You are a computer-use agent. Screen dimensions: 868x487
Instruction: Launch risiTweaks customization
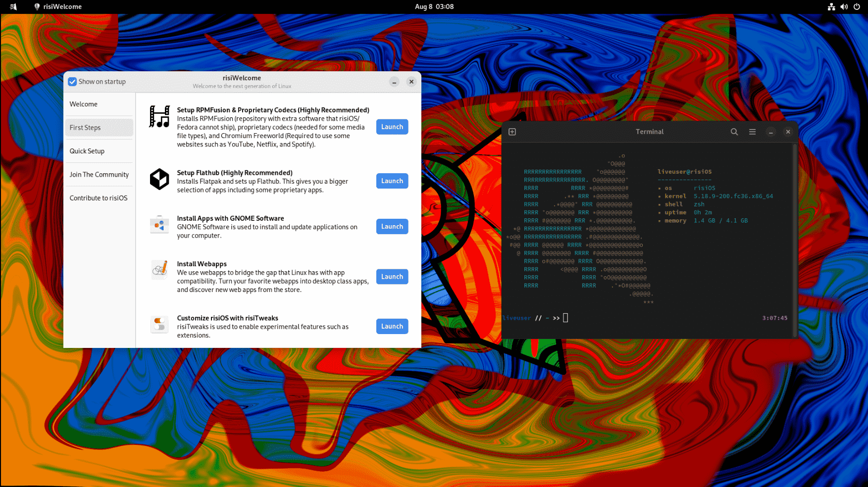(x=392, y=326)
